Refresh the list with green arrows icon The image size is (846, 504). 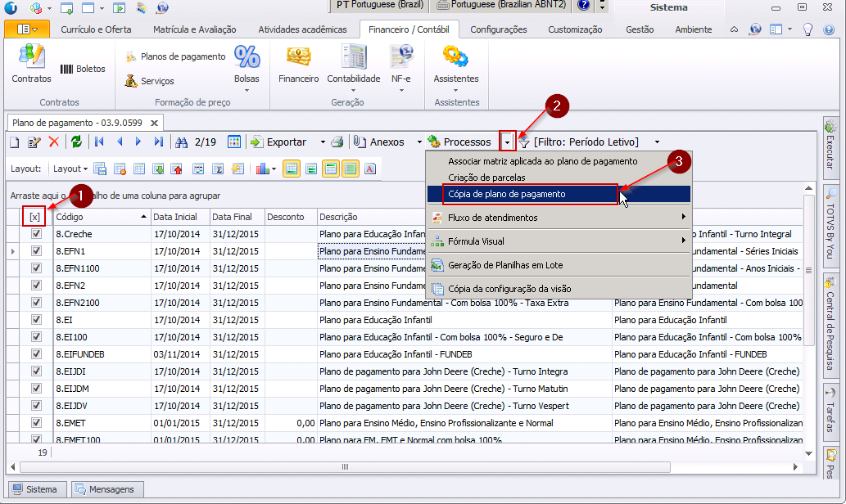coord(76,142)
